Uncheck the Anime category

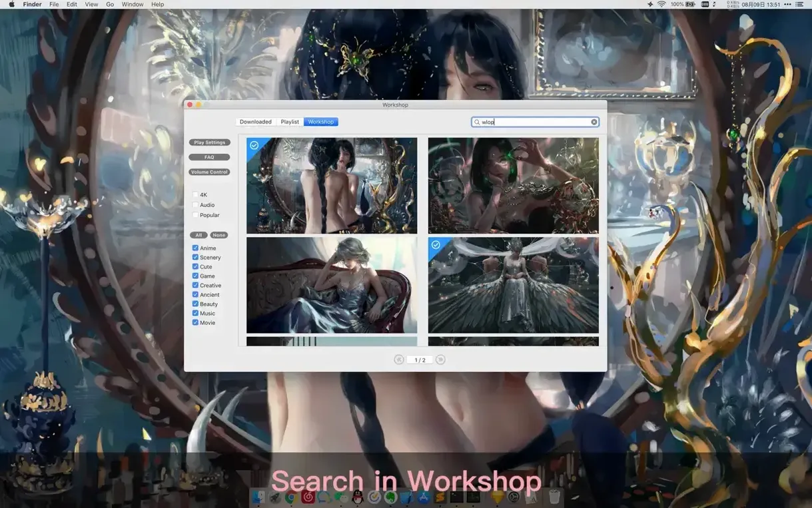tap(195, 248)
